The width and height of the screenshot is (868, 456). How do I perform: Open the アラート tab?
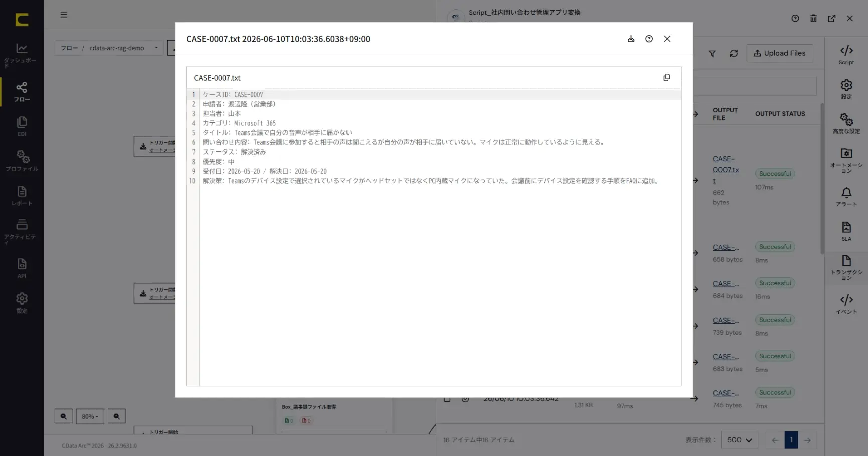point(846,197)
